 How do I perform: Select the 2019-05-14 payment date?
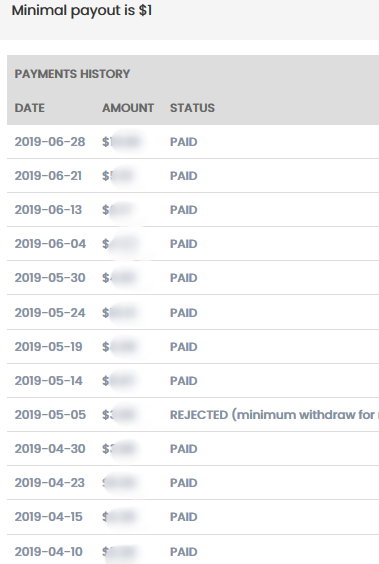click(x=49, y=381)
